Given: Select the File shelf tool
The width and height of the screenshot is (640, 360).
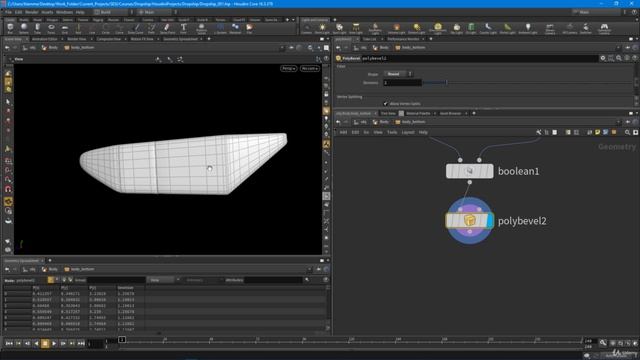Looking at the screenshot, I should pos(249,29).
